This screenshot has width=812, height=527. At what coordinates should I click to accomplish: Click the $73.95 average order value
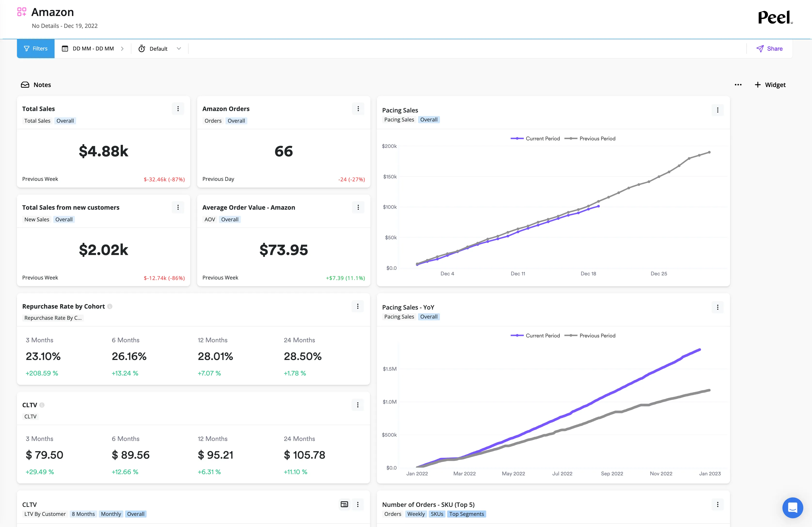point(284,250)
